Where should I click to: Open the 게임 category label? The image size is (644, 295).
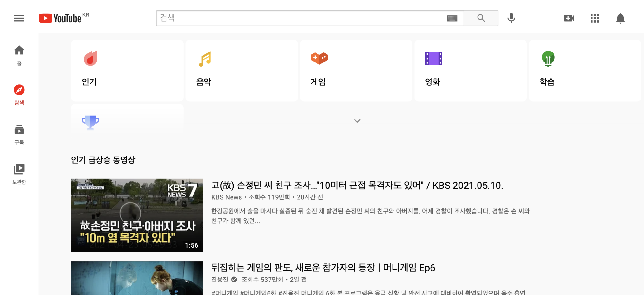[x=318, y=82]
